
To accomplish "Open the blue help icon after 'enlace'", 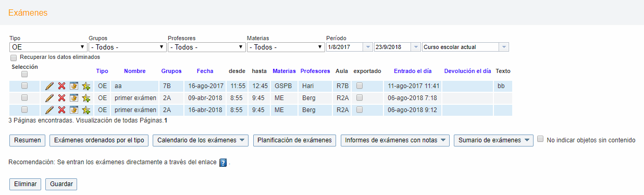I will tap(223, 163).
